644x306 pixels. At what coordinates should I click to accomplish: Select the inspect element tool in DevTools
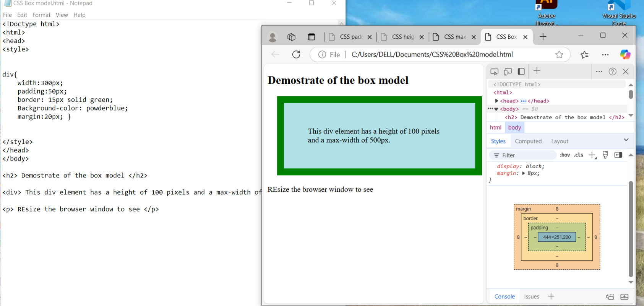point(495,72)
